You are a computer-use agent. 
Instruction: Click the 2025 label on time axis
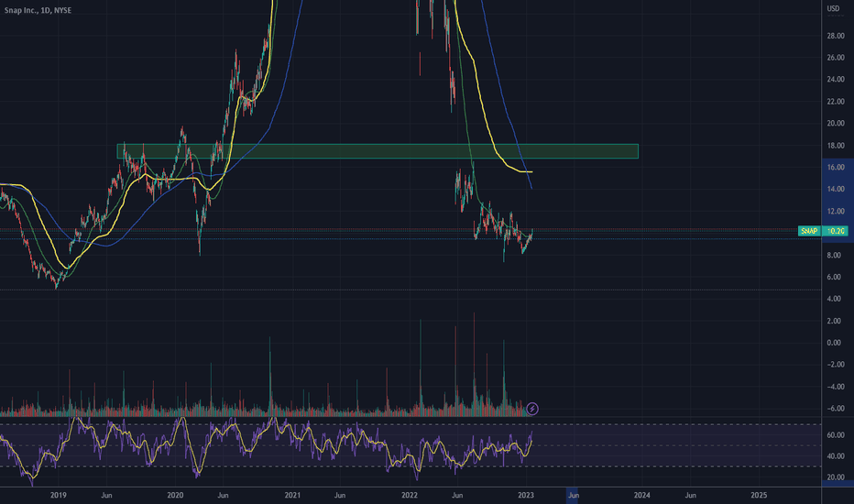pos(759,495)
